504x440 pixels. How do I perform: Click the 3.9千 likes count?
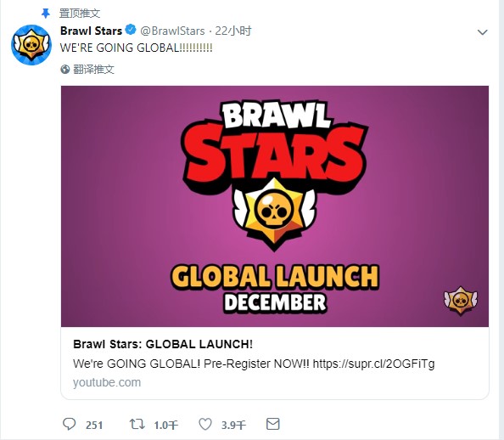pyautogui.click(x=233, y=426)
